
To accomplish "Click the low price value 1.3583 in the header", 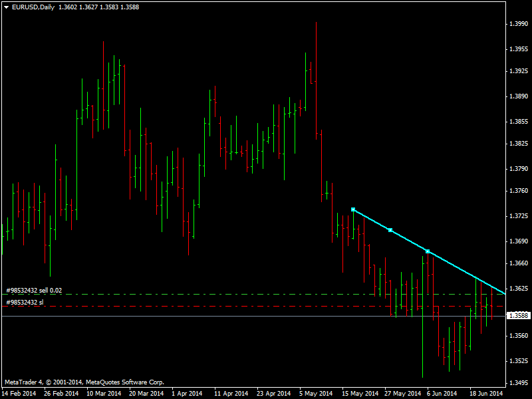I will pyautogui.click(x=109, y=7).
